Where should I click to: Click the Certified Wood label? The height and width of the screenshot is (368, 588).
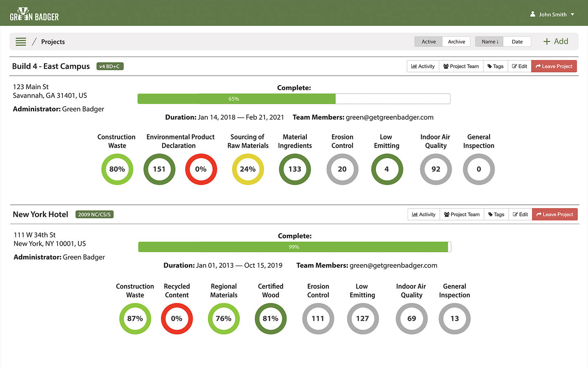[x=271, y=291]
